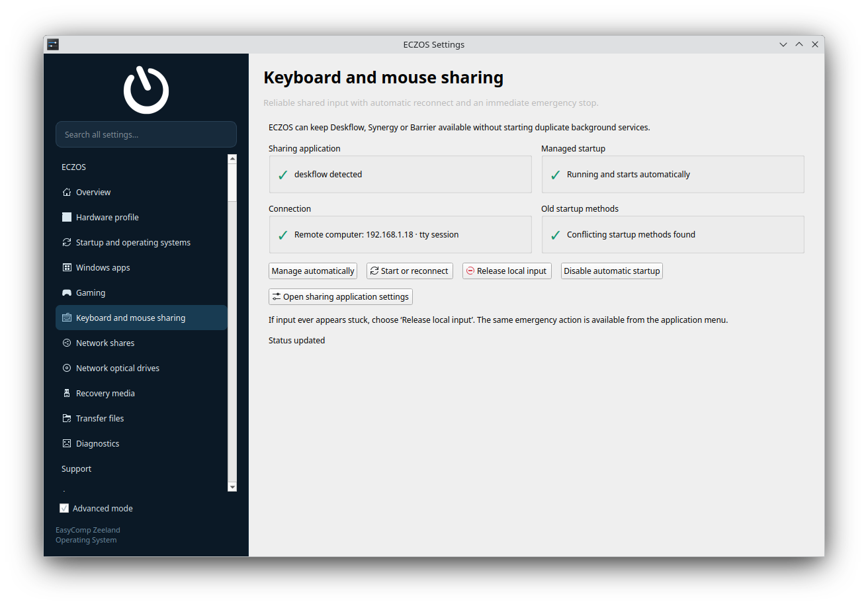Select the Recovery media sidebar entry
The width and height of the screenshot is (868, 608).
tap(142, 394)
